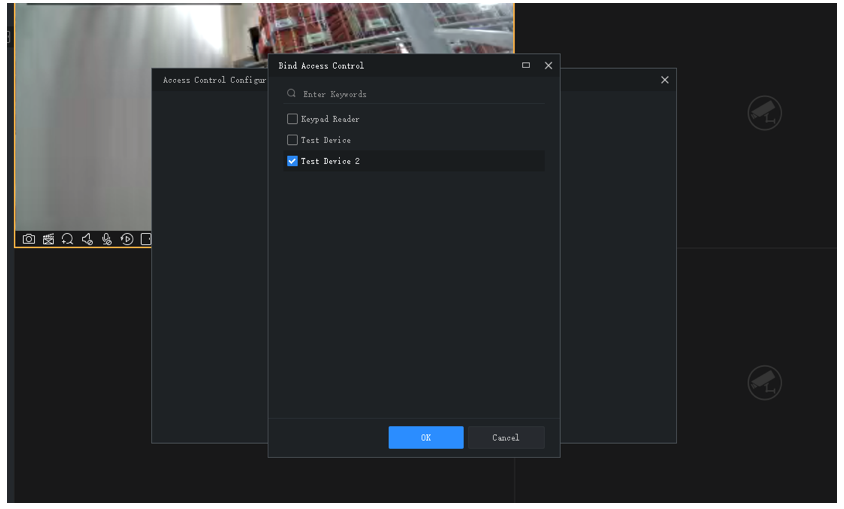Click the Cancel button
The height and width of the screenshot is (509, 844).
[x=506, y=437]
